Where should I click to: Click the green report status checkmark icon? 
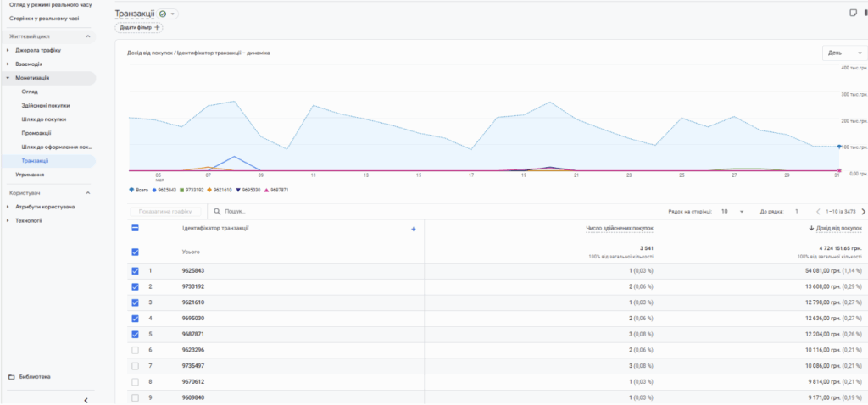pyautogui.click(x=163, y=14)
